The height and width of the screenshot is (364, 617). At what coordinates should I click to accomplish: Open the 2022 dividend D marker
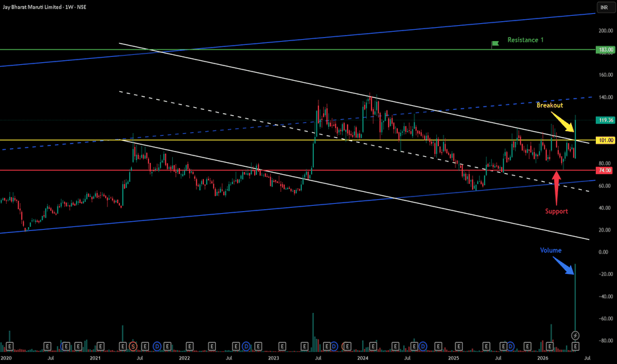tap(246, 346)
